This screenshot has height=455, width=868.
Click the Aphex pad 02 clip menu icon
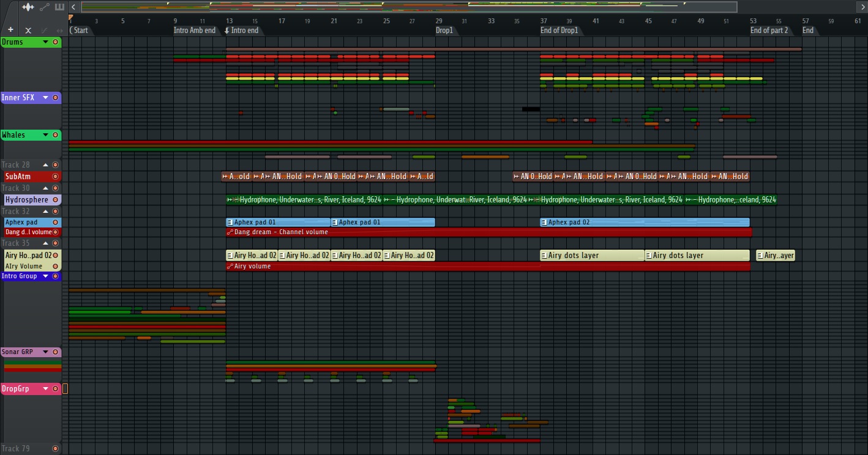(x=544, y=223)
